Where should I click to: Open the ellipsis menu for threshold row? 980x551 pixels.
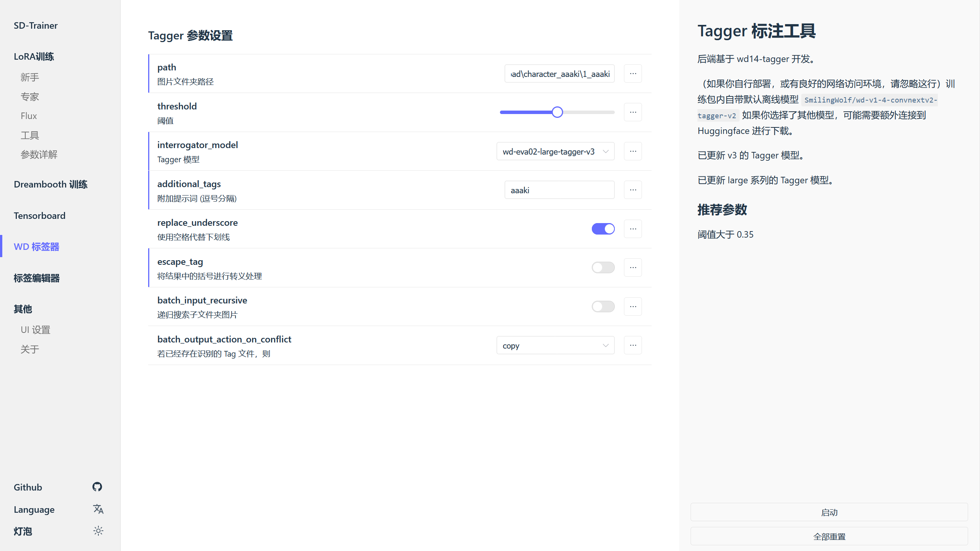point(633,112)
